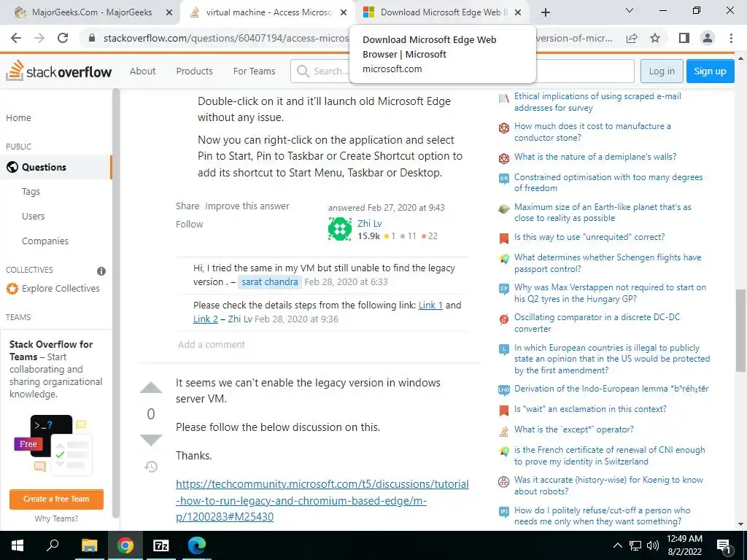Image resolution: width=747 pixels, height=560 pixels.
Task: Click Add a comment
Action: coord(212,344)
